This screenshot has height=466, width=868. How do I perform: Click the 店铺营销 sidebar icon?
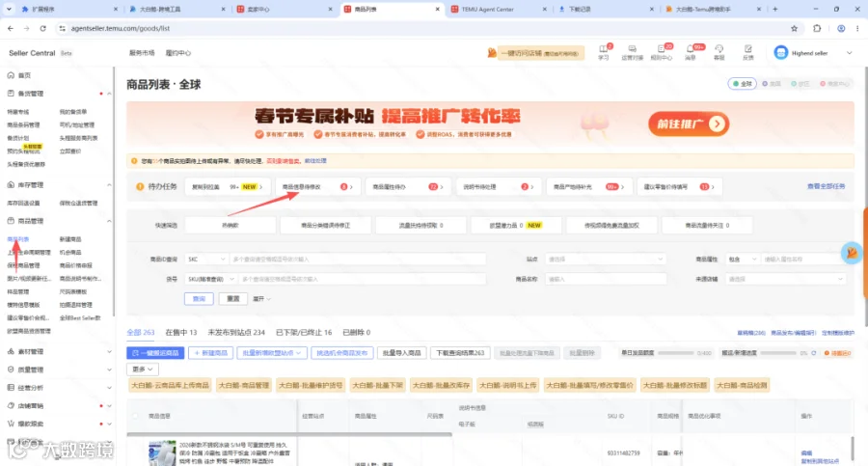point(11,405)
